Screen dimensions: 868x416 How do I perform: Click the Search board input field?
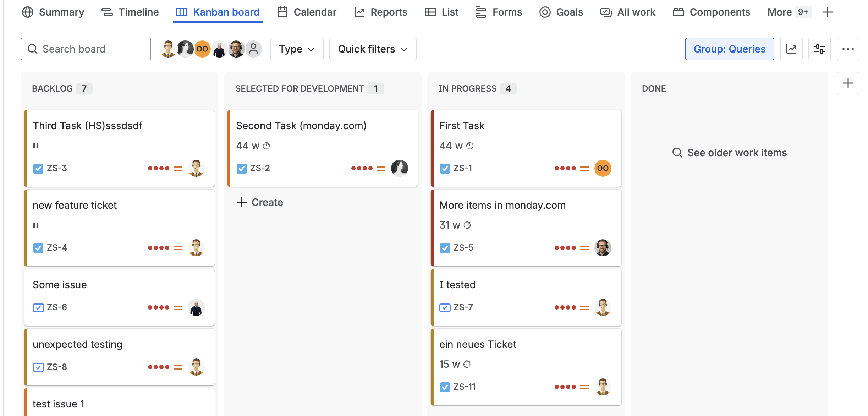[86, 49]
